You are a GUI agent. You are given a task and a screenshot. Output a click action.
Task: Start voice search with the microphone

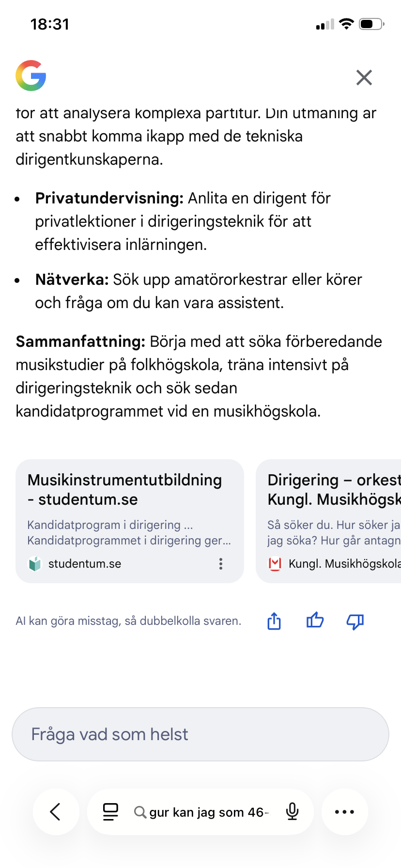pyautogui.click(x=292, y=812)
